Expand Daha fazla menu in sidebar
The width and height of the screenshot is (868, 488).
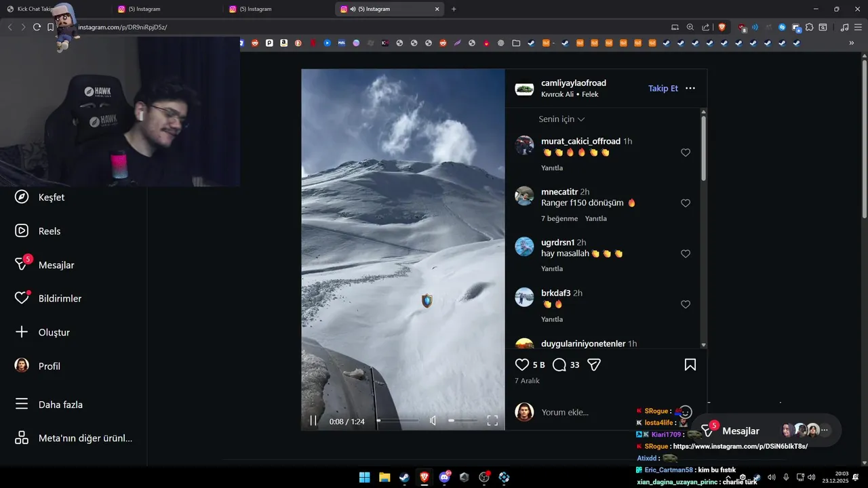click(49, 405)
